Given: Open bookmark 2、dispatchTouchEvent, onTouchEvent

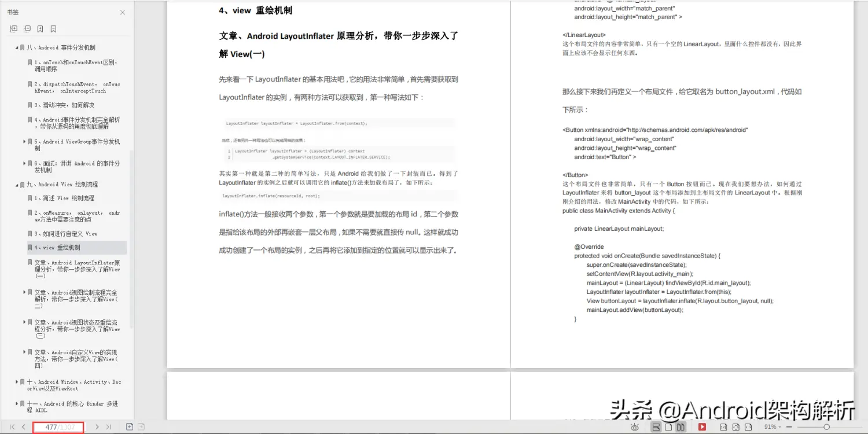Looking at the screenshot, I should (x=77, y=87).
